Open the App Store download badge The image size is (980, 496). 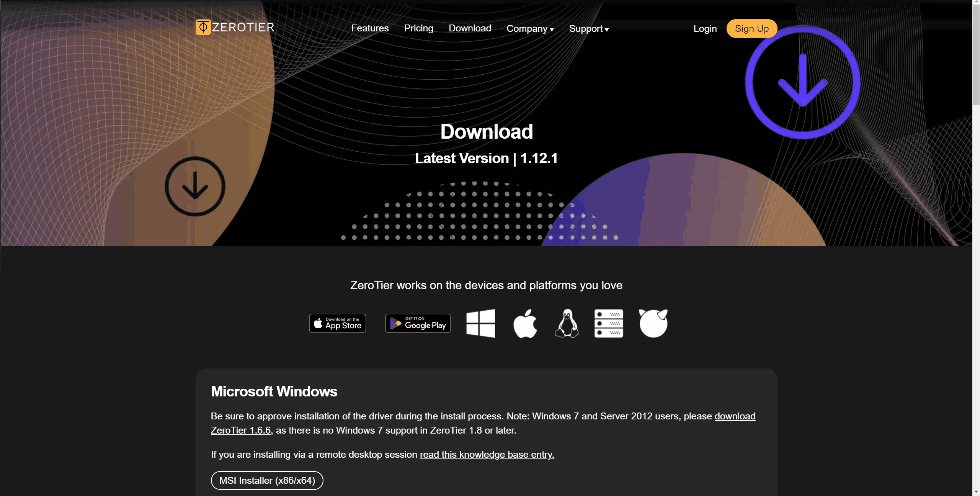point(337,323)
